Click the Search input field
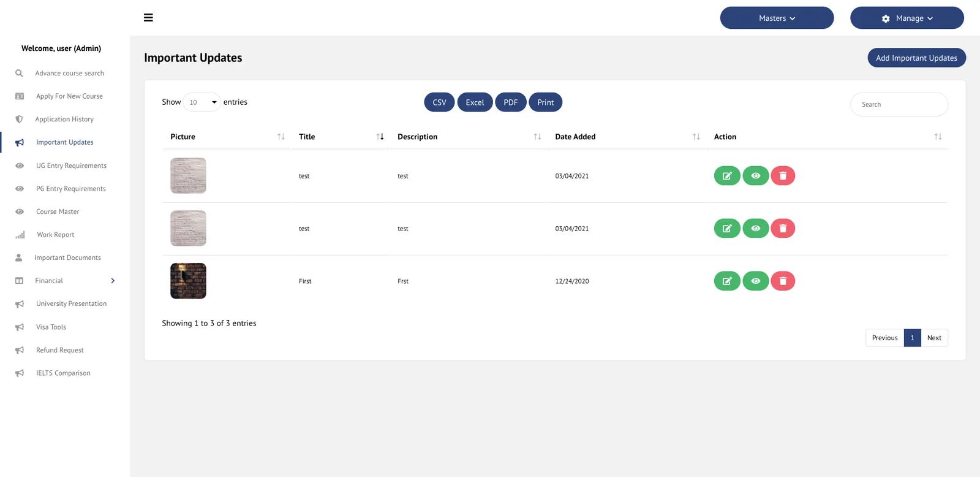 [899, 104]
